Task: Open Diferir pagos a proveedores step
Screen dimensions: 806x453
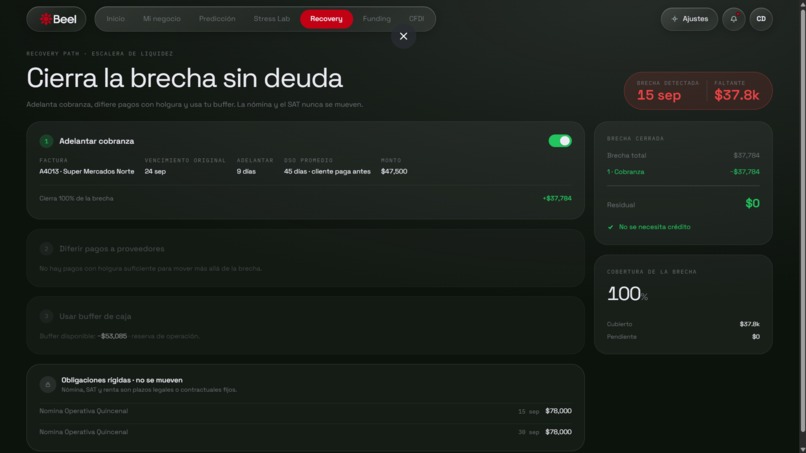Action: (x=305, y=258)
